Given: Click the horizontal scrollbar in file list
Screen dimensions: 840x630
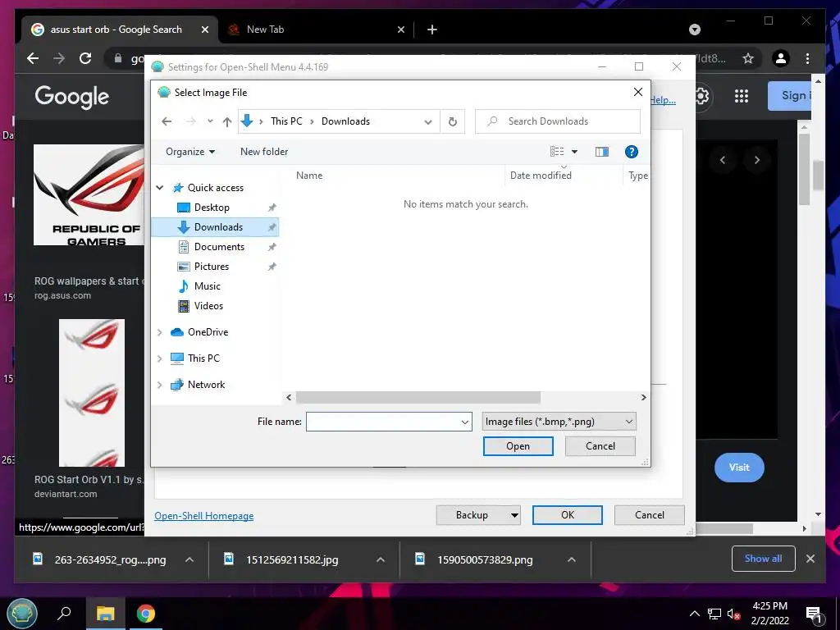Looking at the screenshot, I should [x=418, y=398].
